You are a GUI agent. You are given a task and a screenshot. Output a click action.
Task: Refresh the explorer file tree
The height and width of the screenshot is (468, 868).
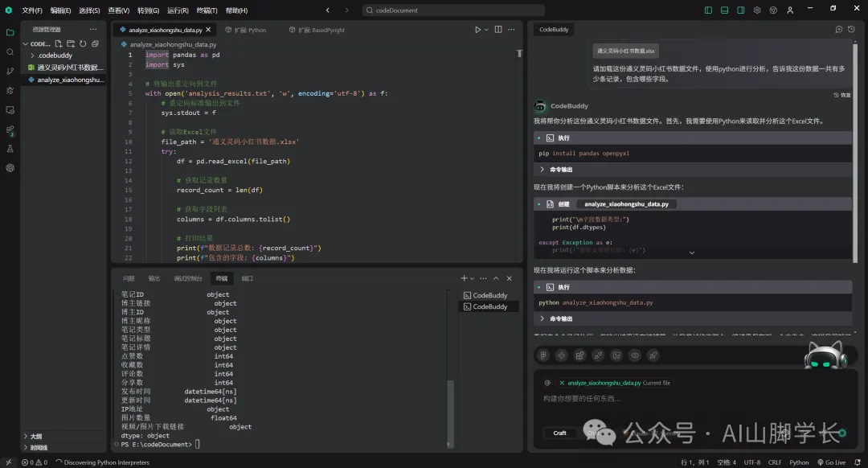click(83, 43)
